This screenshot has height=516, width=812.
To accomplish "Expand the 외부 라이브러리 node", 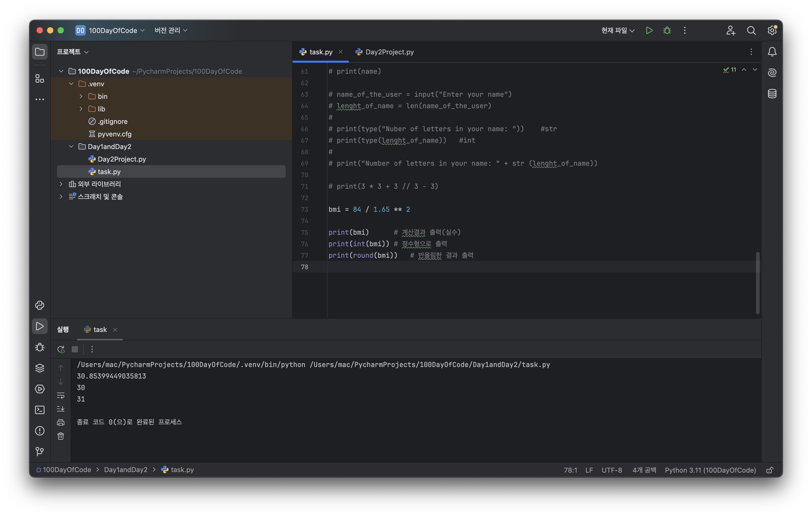I will coord(61,184).
